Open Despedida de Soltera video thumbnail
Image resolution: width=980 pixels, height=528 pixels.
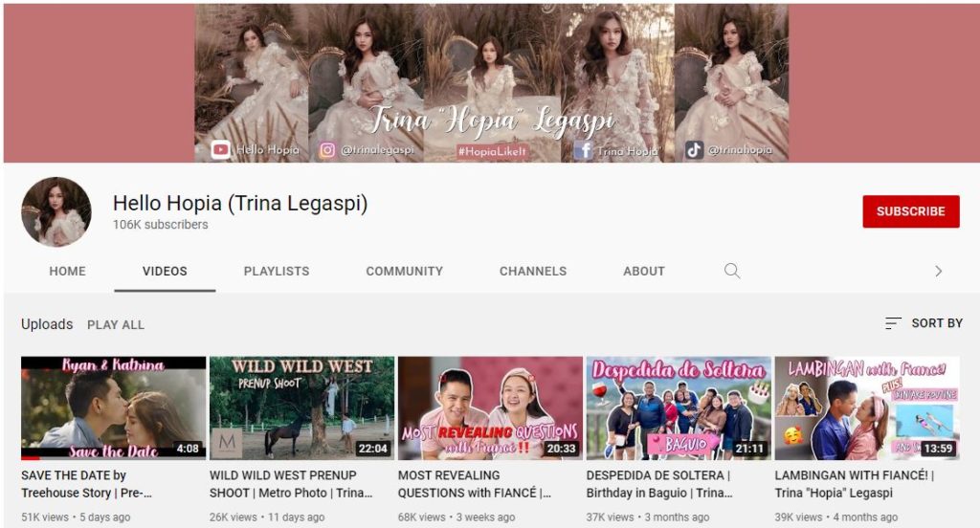click(679, 408)
